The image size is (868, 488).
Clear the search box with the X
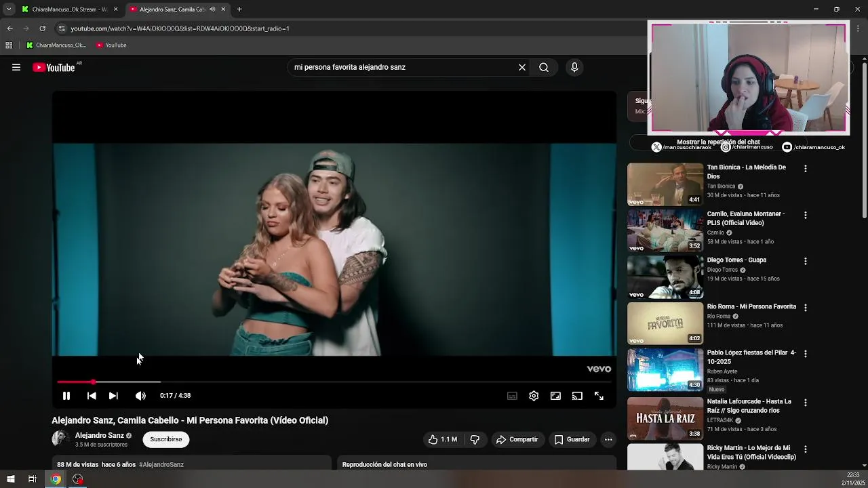[x=522, y=67]
